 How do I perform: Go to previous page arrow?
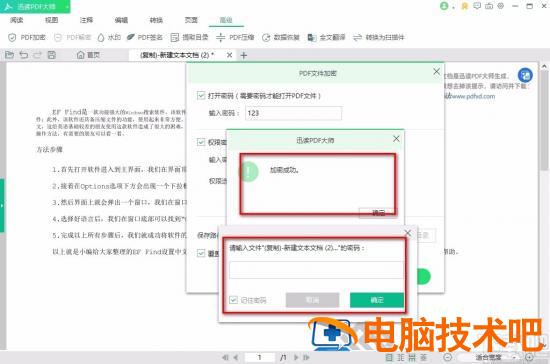(x=236, y=357)
